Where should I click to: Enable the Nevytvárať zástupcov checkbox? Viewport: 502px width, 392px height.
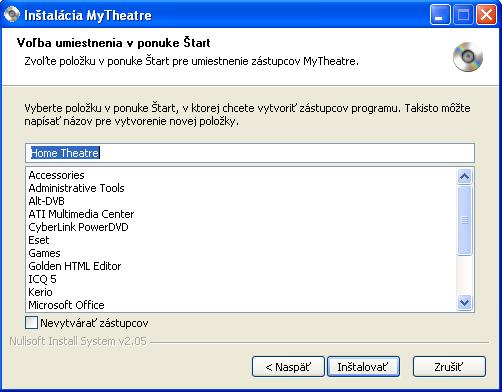[31, 323]
